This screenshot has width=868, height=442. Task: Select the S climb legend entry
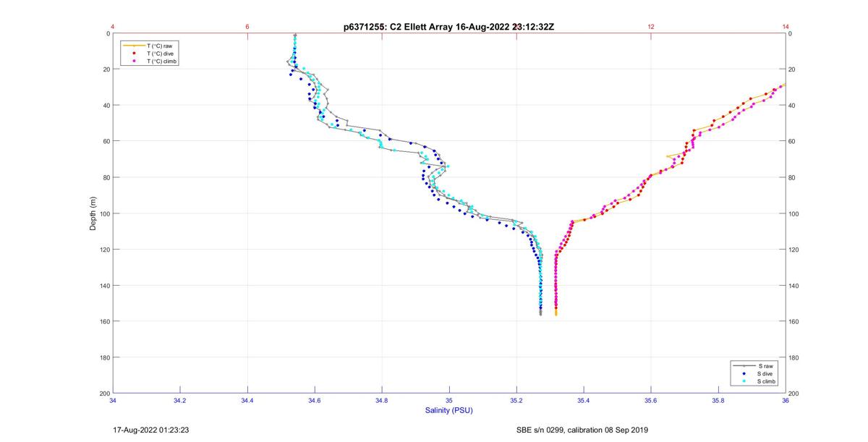click(x=767, y=381)
